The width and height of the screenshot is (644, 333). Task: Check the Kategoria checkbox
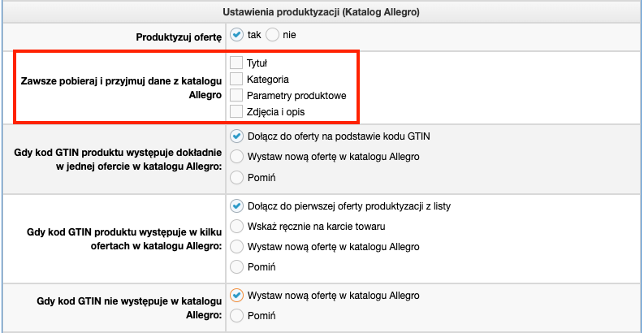pyautogui.click(x=236, y=79)
